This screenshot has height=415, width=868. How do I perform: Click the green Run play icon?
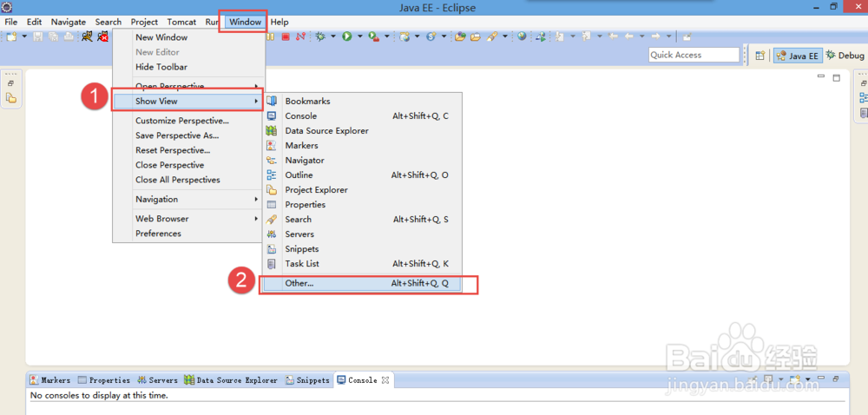pos(347,36)
